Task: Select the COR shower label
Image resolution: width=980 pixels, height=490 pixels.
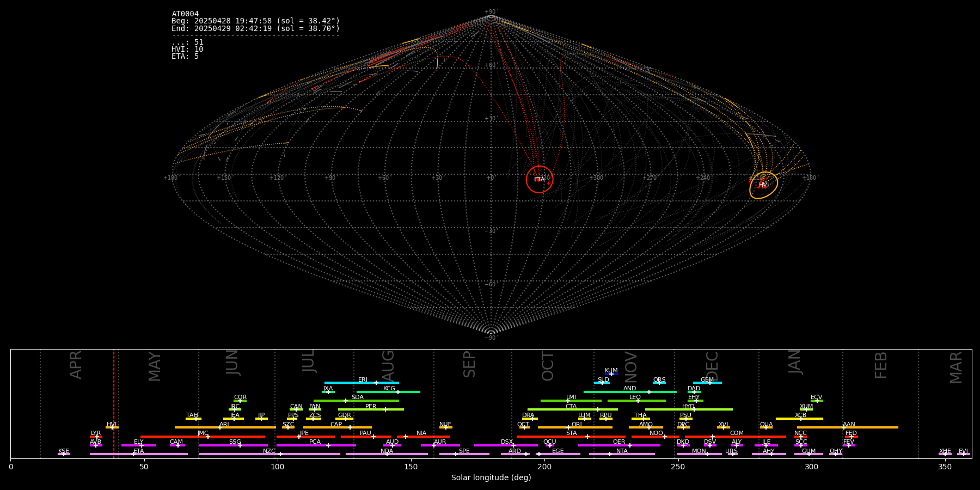Action: click(x=240, y=397)
